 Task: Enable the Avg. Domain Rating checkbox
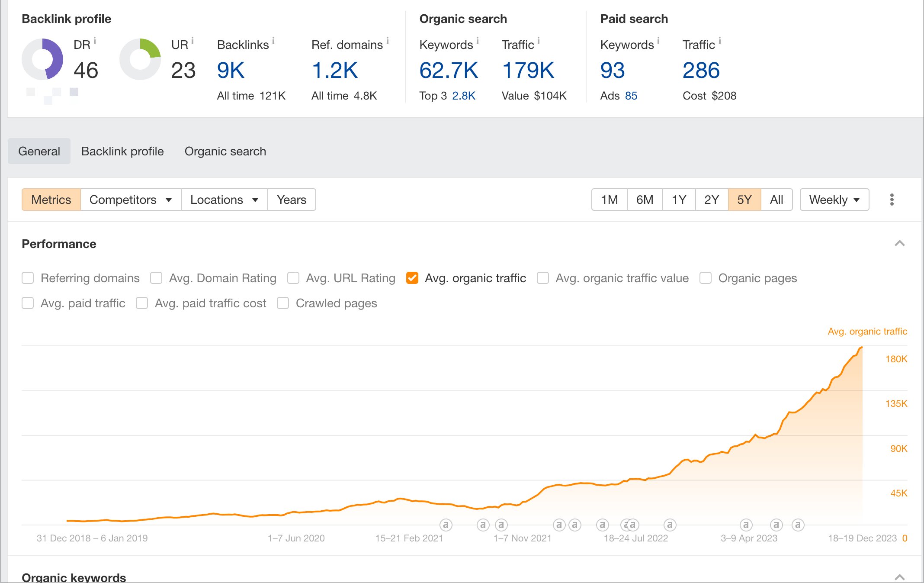tap(156, 278)
